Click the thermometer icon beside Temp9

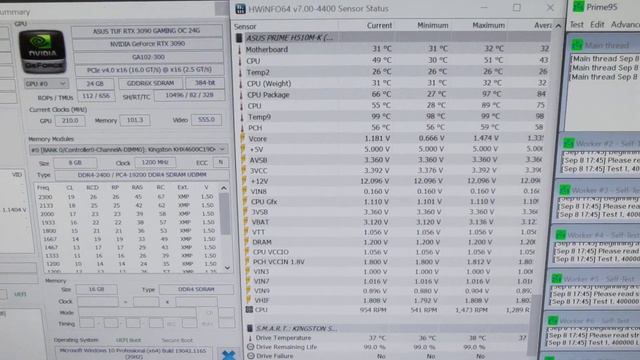point(242,117)
